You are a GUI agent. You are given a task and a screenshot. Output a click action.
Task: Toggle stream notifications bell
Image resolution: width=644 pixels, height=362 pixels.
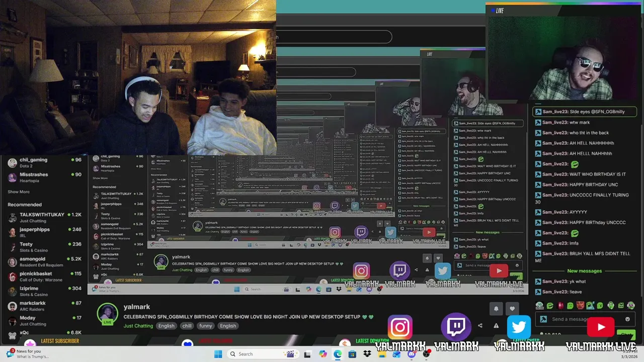[496, 309]
